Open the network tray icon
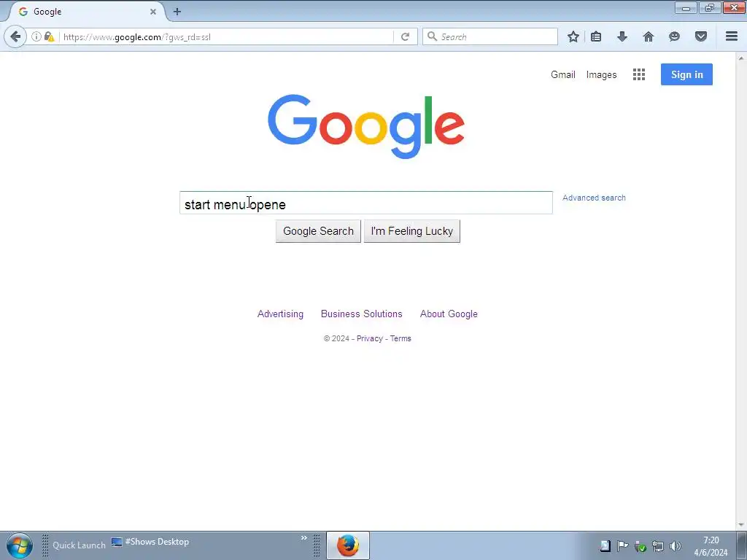This screenshot has width=747, height=560. coord(658,545)
